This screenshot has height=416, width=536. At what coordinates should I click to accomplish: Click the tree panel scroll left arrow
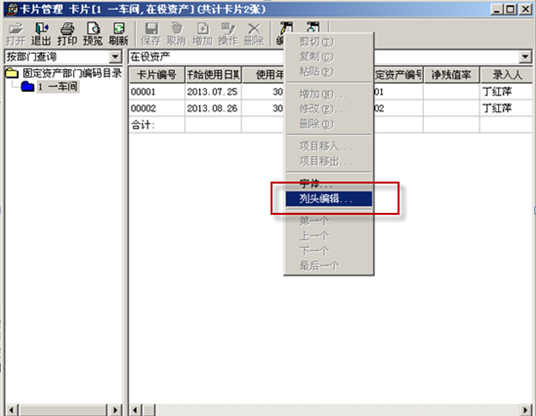pyautogui.click(x=12, y=410)
